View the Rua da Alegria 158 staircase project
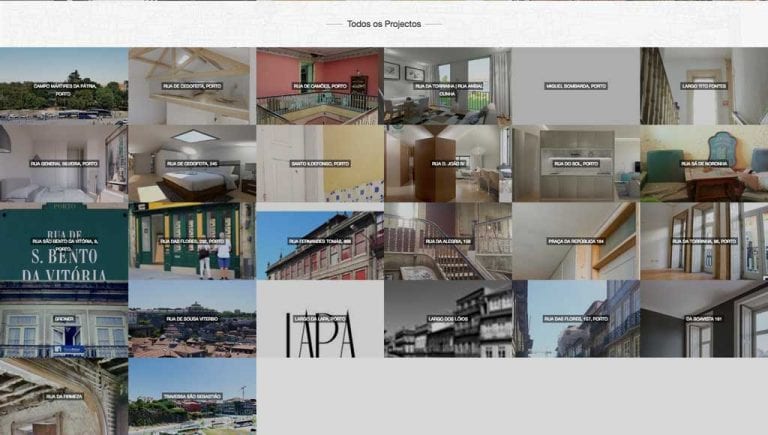Viewport: 768px width, 435px height. tap(448, 241)
